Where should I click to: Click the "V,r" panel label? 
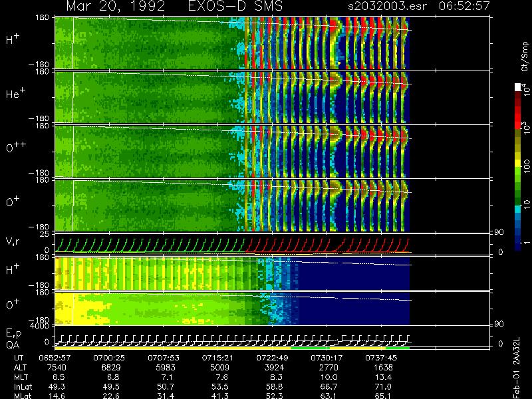(13, 242)
